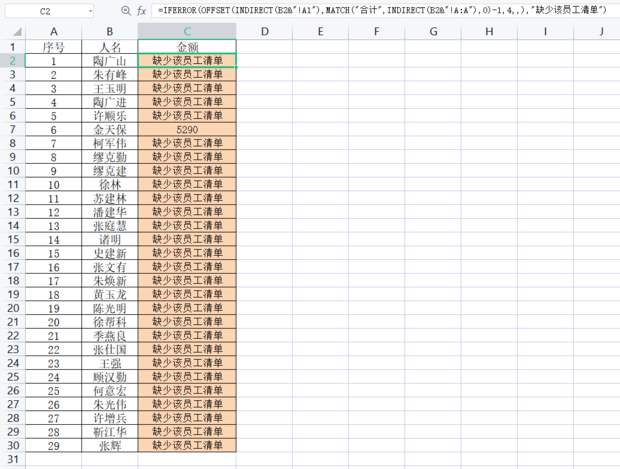Select the cell containing 张文有
The width and height of the screenshot is (620, 469).
(x=110, y=267)
